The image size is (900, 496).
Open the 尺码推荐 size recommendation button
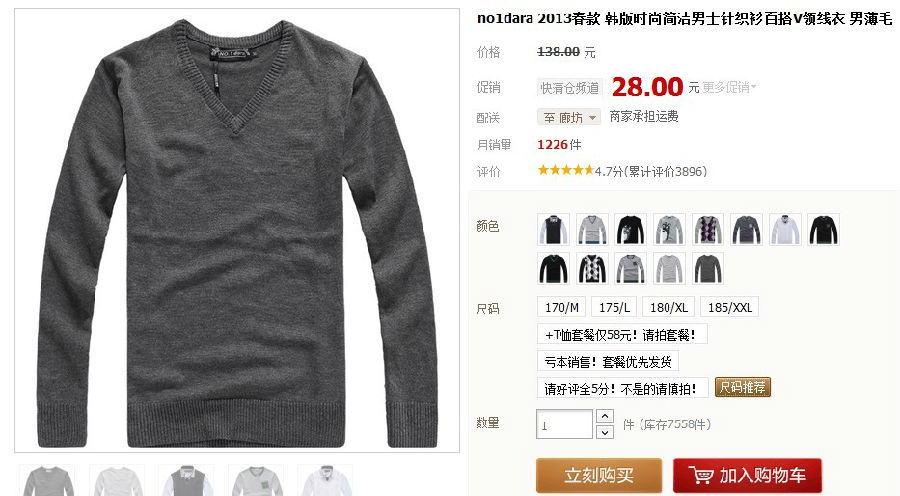click(x=743, y=388)
